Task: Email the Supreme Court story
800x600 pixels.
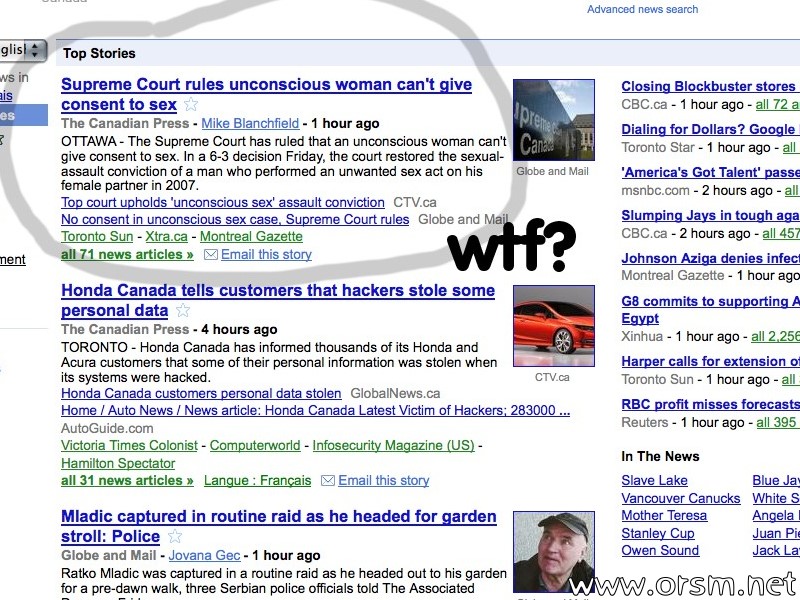Action: click(x=266, y=255)
